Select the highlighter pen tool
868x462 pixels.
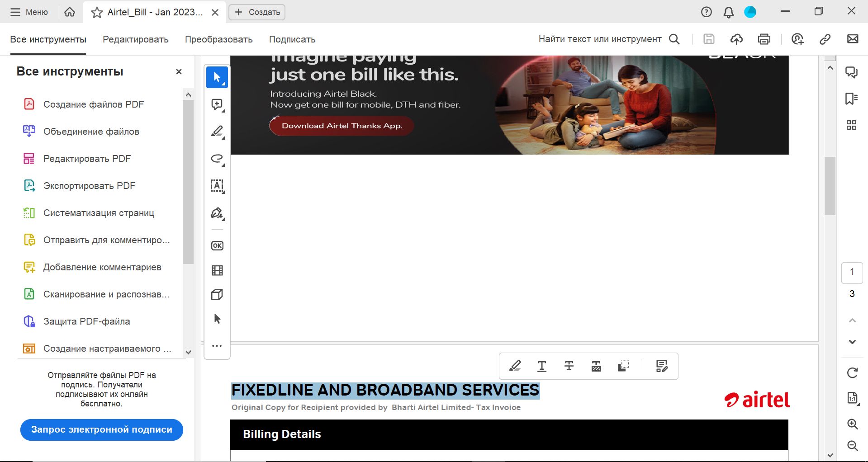pyautogui.click(x=217, y=132)
